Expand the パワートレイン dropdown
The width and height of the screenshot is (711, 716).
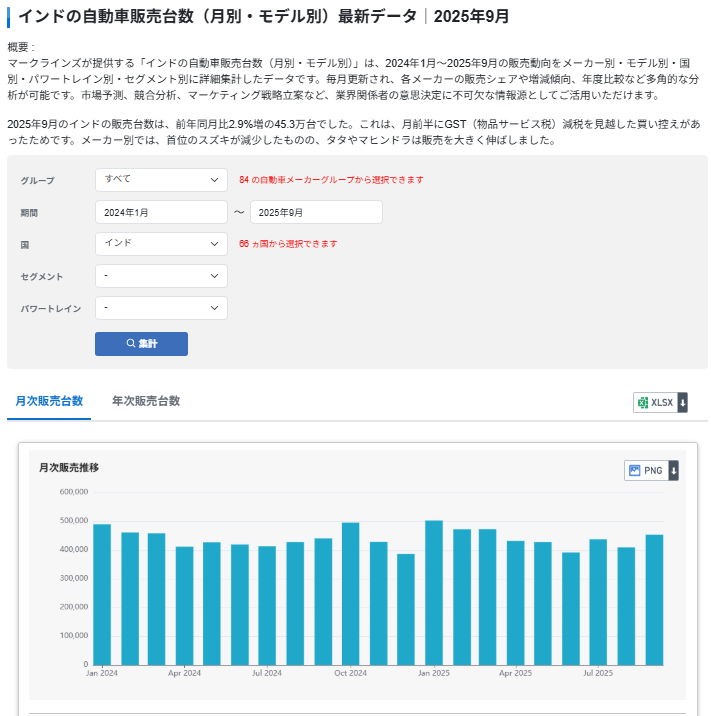click(161, 308)
